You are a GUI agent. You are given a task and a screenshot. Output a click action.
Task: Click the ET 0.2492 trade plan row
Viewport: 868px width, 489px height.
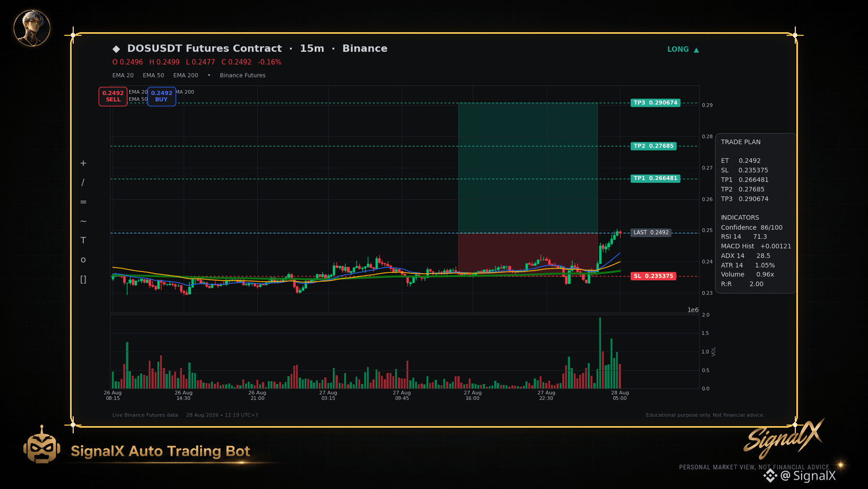point(741,161)
